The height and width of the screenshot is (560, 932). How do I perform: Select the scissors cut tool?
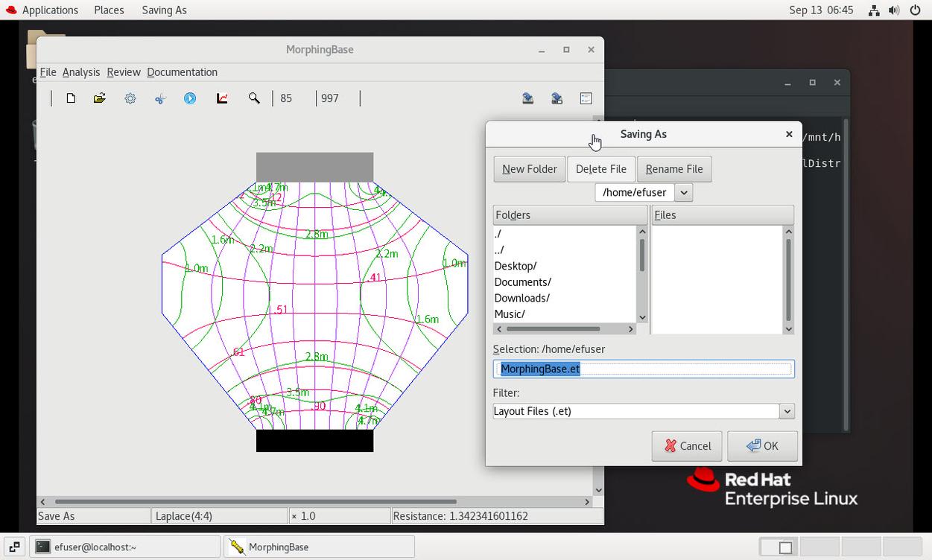coord(160,98)
